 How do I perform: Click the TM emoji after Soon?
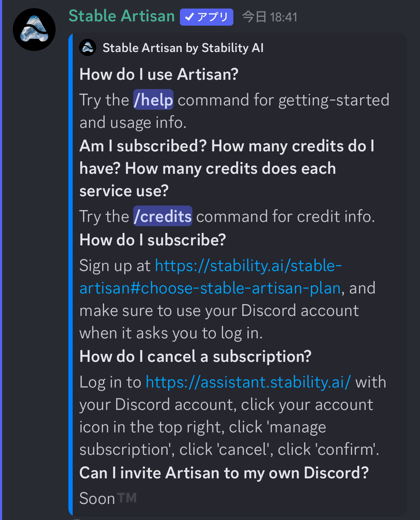pyautogui.click(x=127, y=498)
